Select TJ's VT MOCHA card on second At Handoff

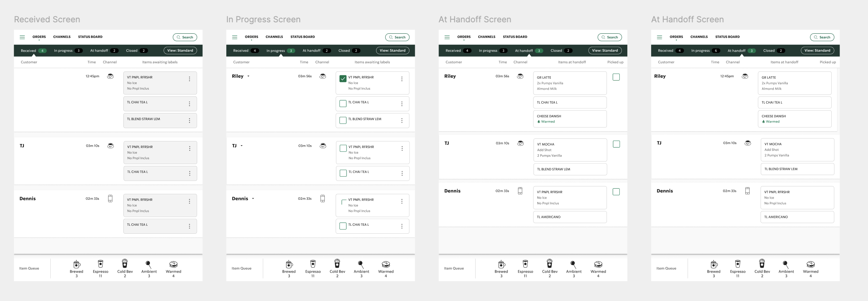coord(797,150)
